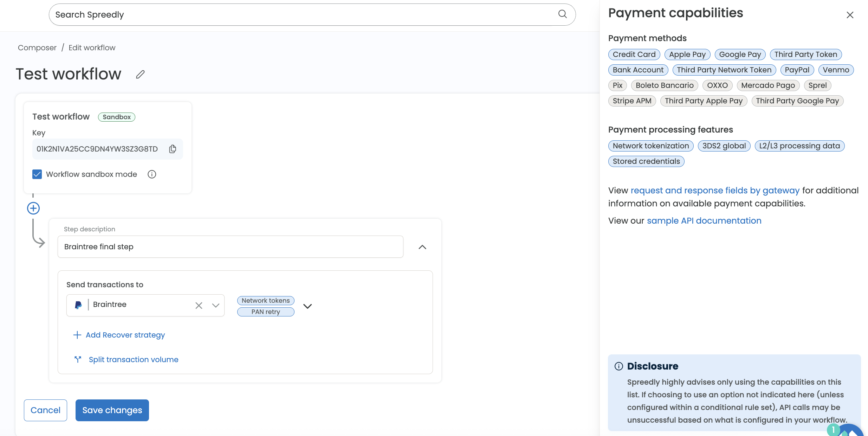
Task: Click the PayPal tag
Action: click(797, 70)
